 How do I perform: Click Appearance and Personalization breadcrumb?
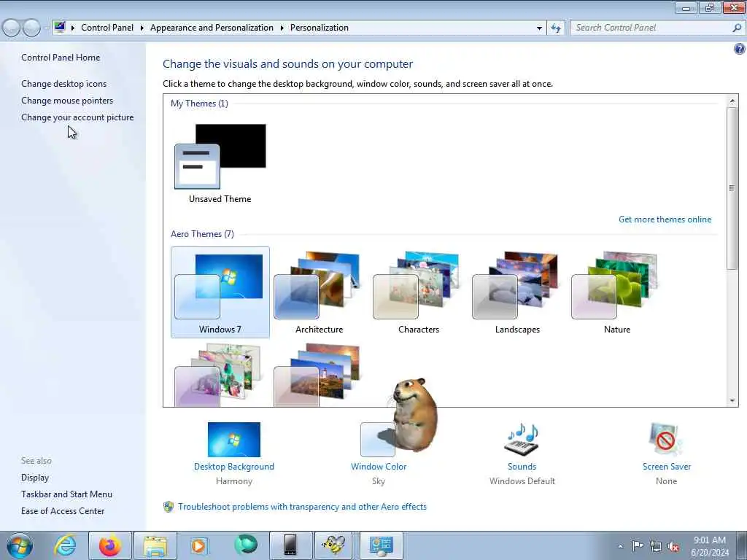pos(212,28)
